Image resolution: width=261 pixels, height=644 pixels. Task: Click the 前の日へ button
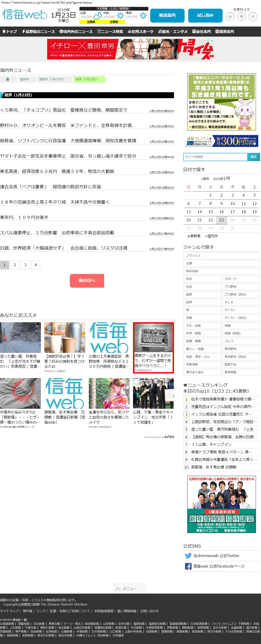pos(87,281)
